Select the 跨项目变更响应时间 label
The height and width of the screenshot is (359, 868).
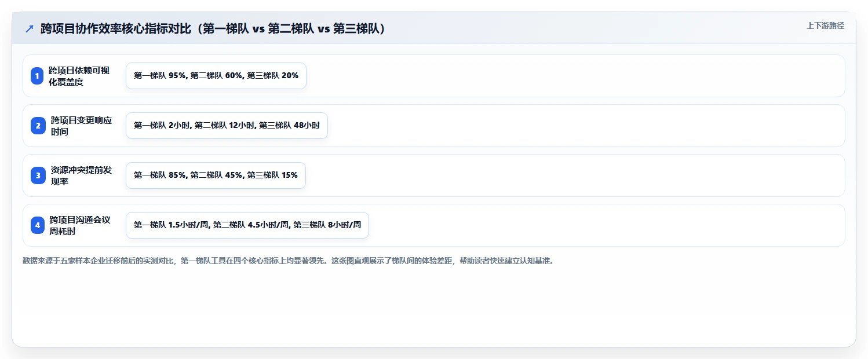[81, 126]
